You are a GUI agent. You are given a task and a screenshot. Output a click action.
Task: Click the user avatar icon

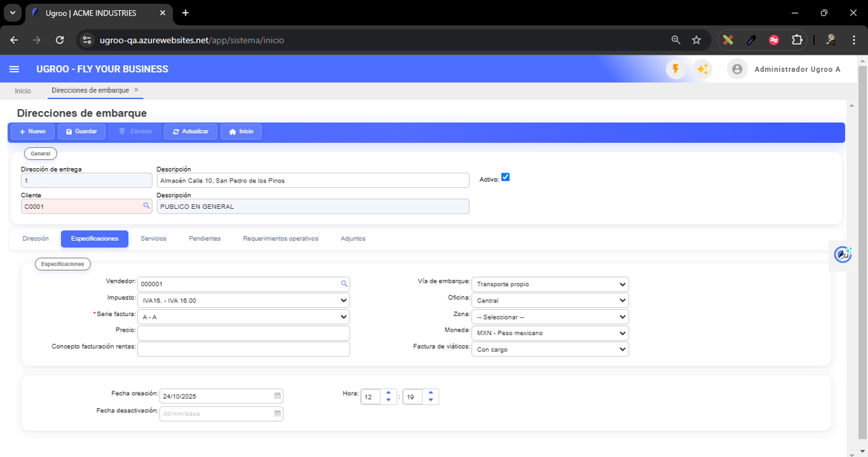point(737,69)
